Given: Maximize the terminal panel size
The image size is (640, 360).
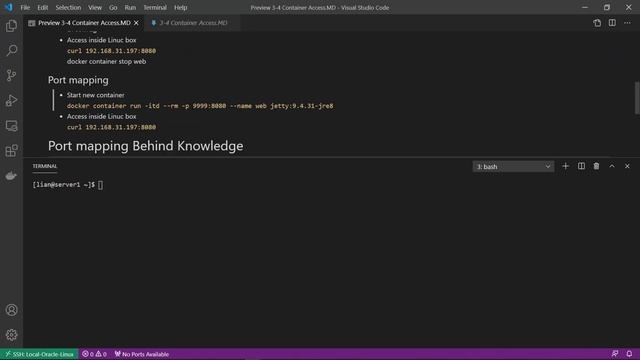Looking at the screenshot, I should click(612, 166).
